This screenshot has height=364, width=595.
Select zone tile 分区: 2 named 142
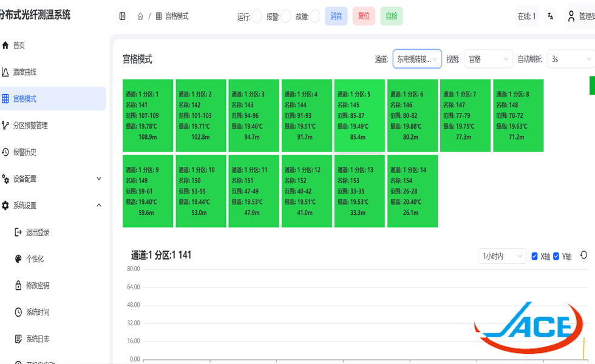coord(201,116)
